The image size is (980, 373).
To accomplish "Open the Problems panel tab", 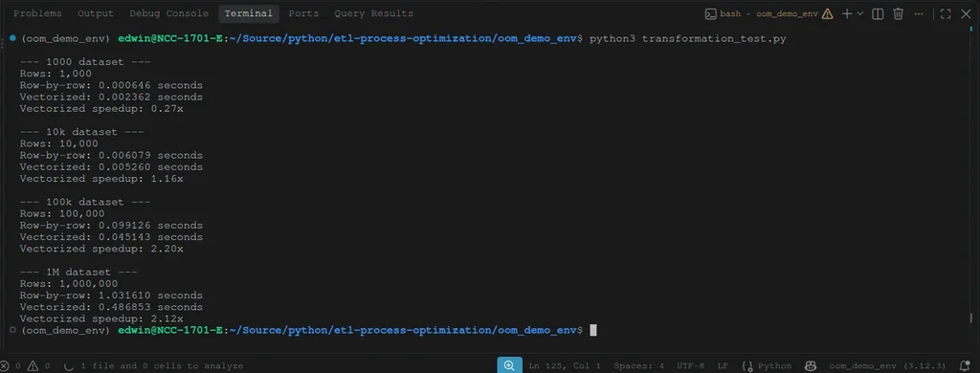I will (37, 13).
